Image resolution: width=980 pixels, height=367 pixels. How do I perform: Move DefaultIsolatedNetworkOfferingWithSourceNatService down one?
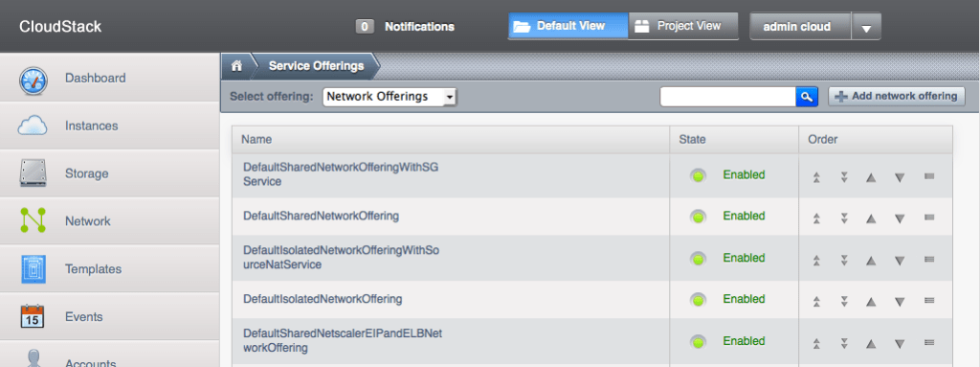tap(900, 261)
